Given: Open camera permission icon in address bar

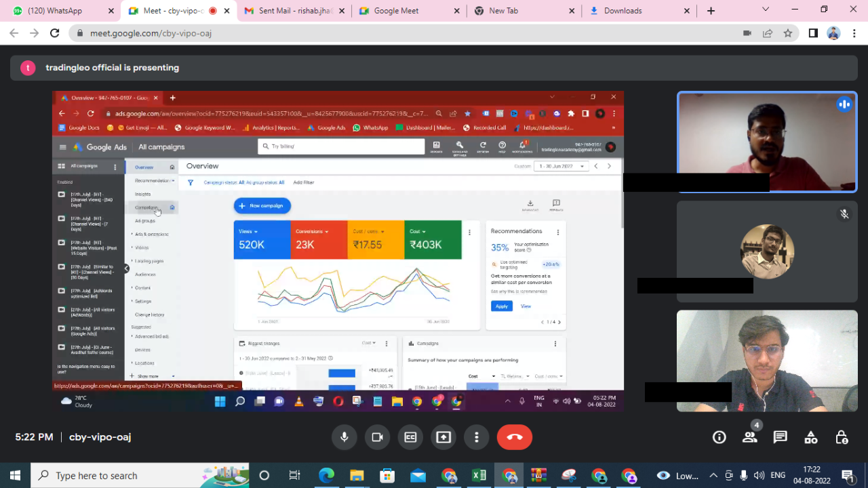Looking at the screenshot, I should coord(747,33).
